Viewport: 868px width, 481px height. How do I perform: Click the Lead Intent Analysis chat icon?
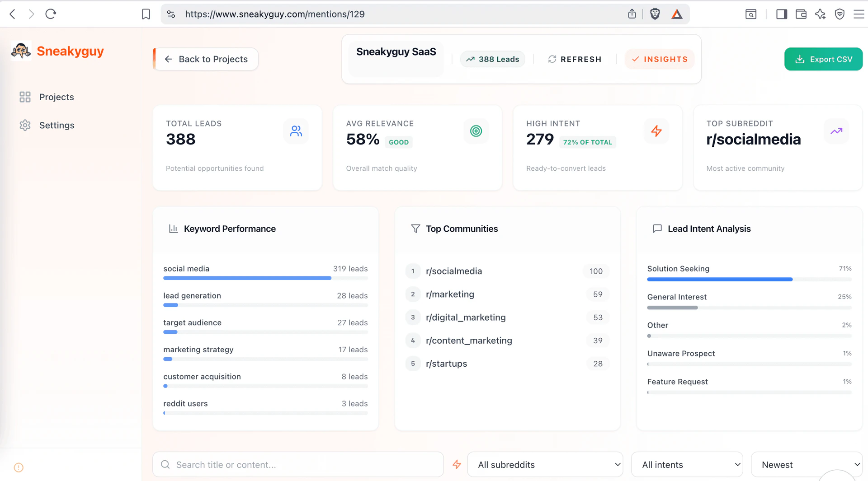click(657, 229)
